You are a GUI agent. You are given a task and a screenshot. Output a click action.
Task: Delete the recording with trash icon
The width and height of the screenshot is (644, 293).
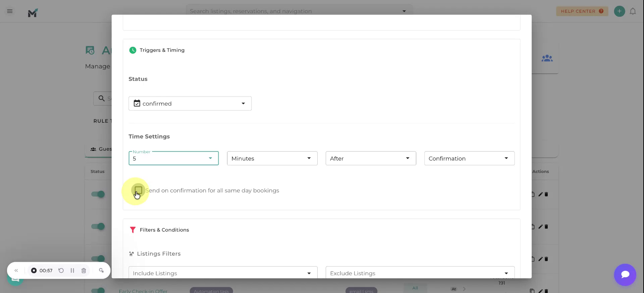84,271
